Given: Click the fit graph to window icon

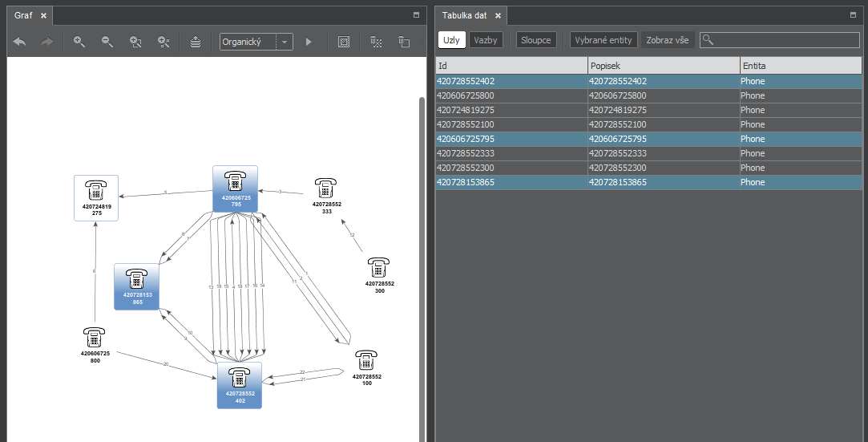Looking at the screenshot, I should point(344,42).
